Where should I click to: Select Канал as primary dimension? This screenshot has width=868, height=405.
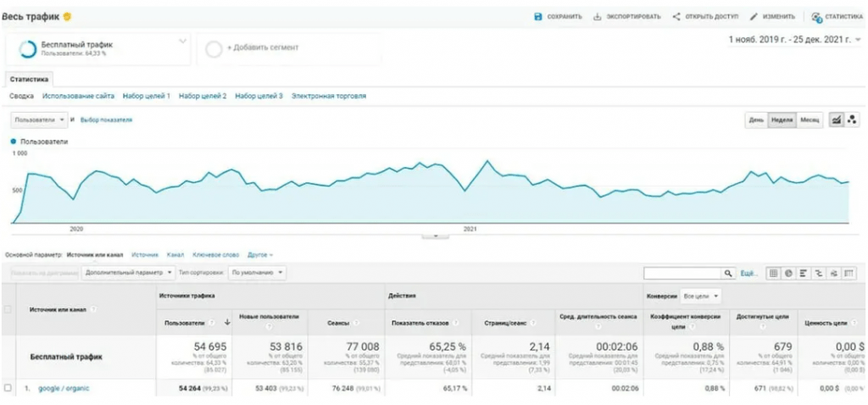click(x=175, y=255)
